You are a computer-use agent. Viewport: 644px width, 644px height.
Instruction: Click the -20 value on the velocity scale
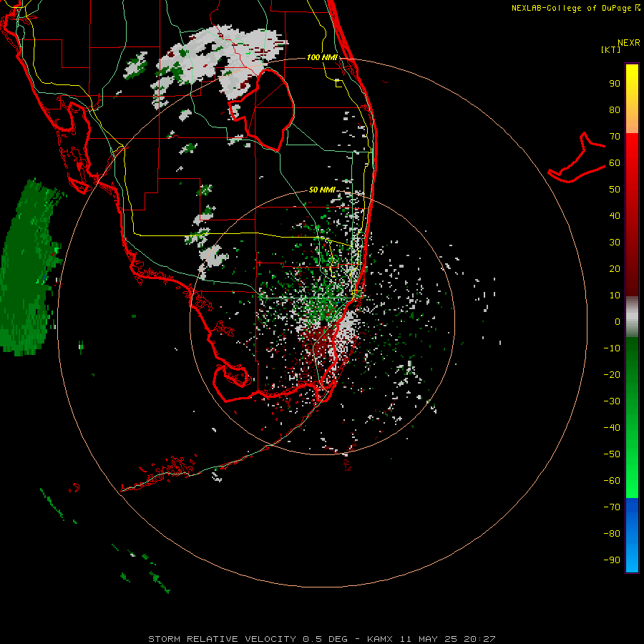pyautogui.click(x=612, y=375)
